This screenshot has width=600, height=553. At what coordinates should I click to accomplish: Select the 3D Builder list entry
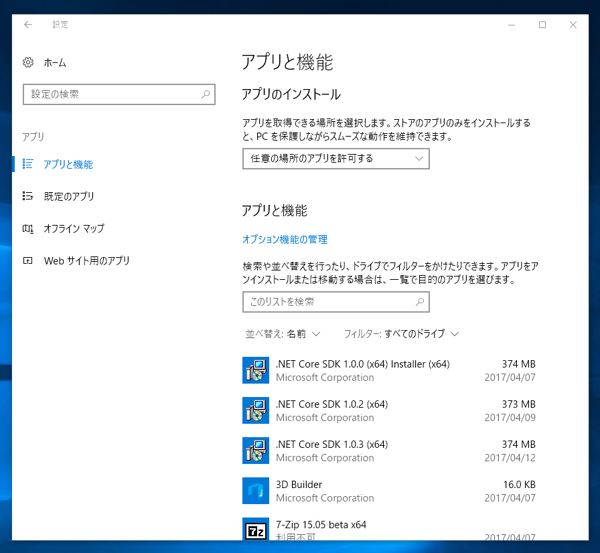click(x=389, y=491)
